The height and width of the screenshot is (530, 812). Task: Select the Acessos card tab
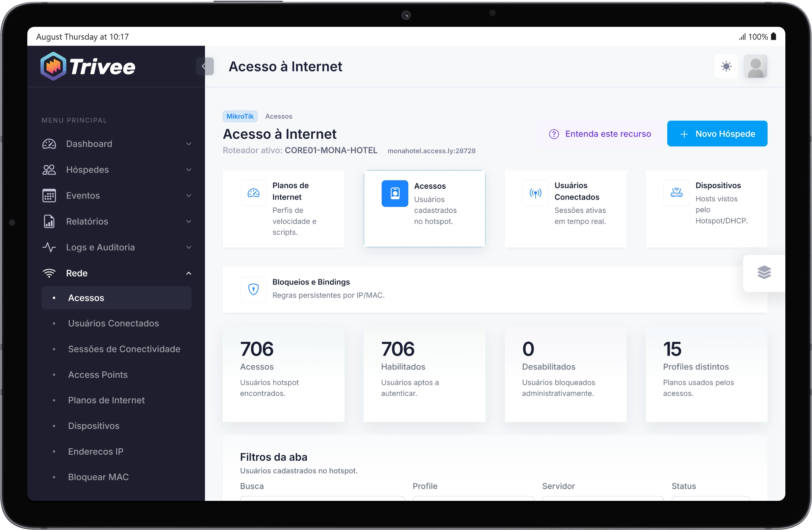coord(424,208)
